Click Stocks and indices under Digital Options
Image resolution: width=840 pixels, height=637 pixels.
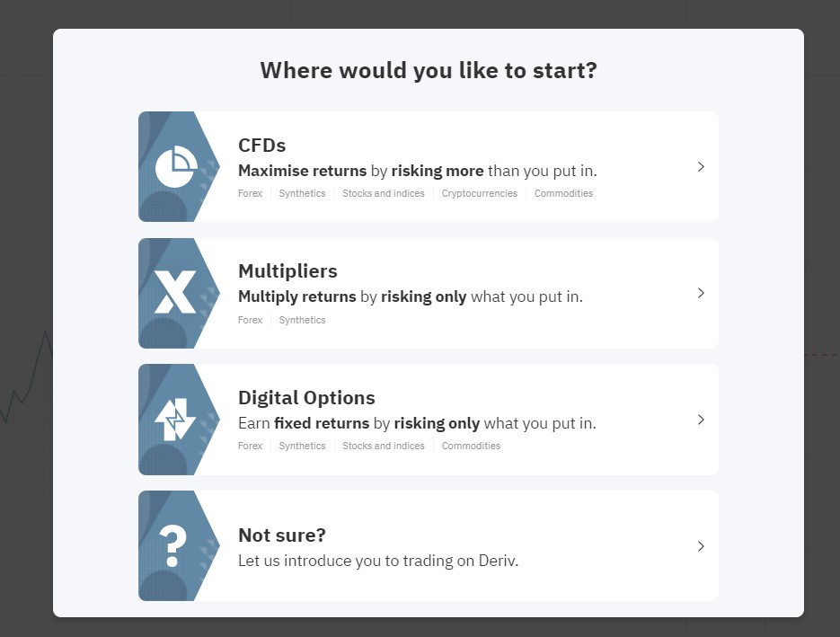click(384, 446)
